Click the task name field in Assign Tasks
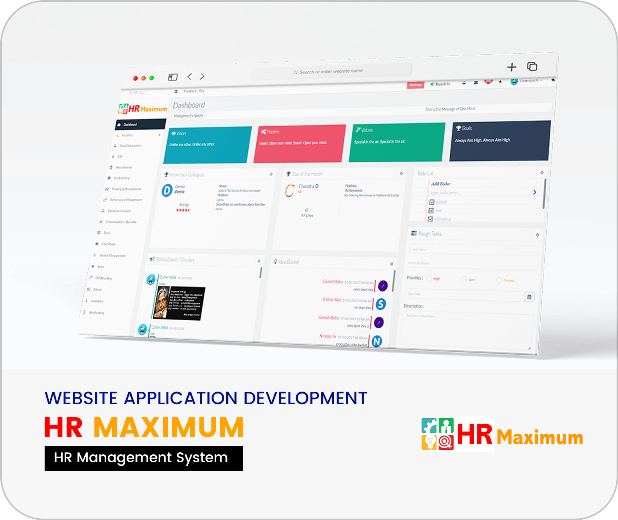This screenshot has width=618, height=520. (x=473, y=250)
